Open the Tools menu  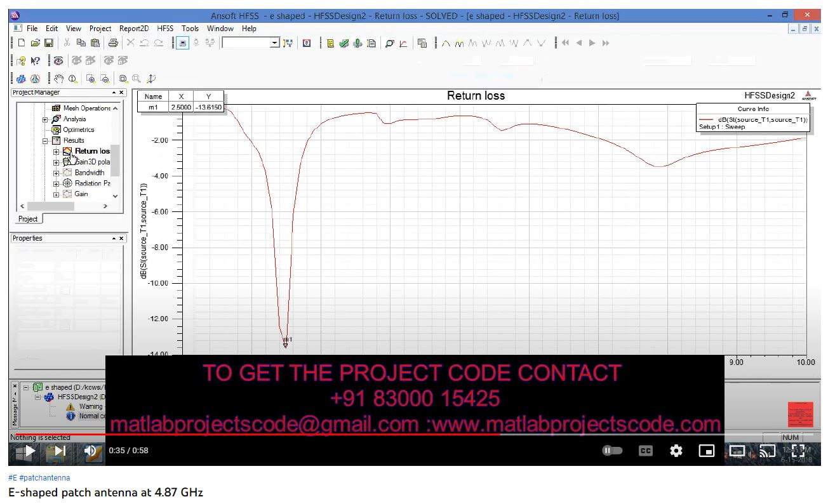click(x=190, y=29)
